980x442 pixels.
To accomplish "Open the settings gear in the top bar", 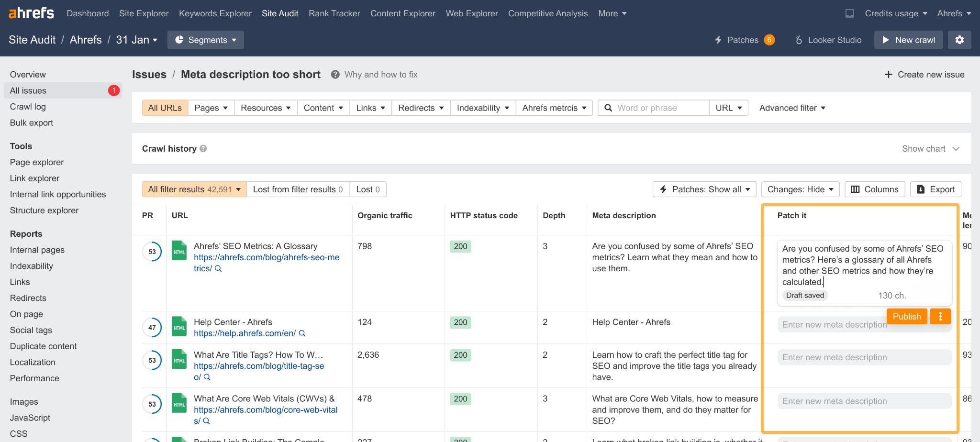I will 960,40.
